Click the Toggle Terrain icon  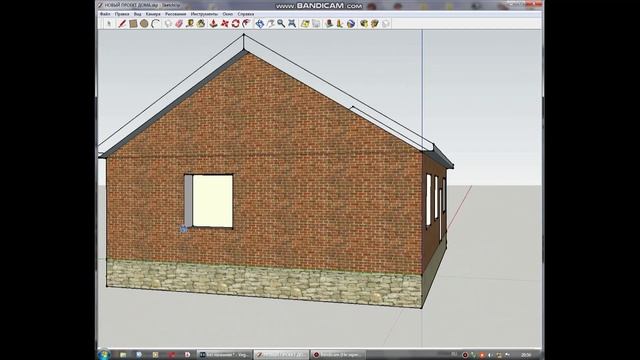click(316, 24)
